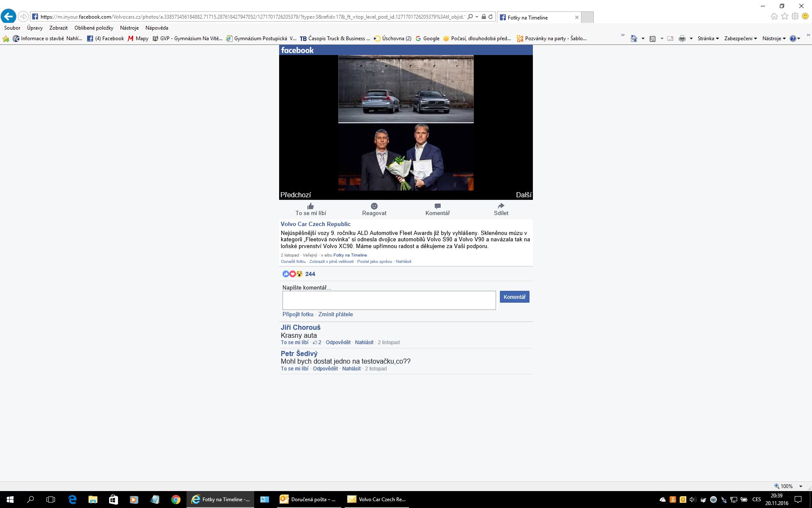
Task: Click in the comment text field
Action: pos(389,300)
